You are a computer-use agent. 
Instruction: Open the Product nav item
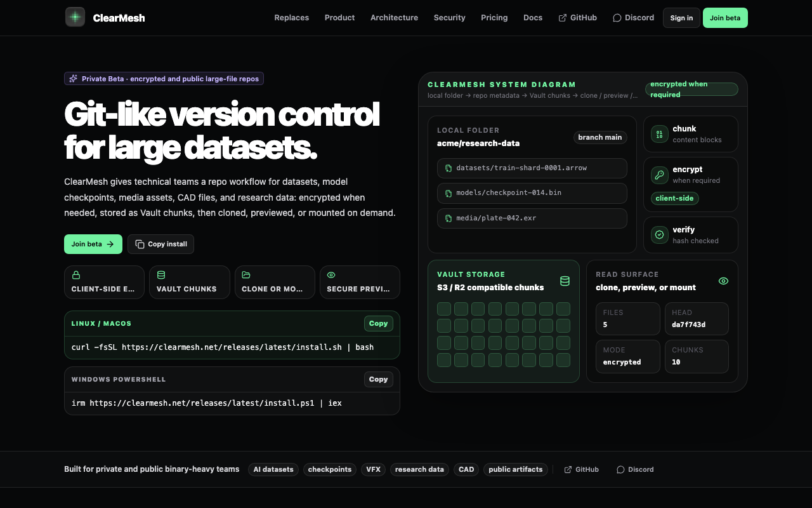click(339, 18)
